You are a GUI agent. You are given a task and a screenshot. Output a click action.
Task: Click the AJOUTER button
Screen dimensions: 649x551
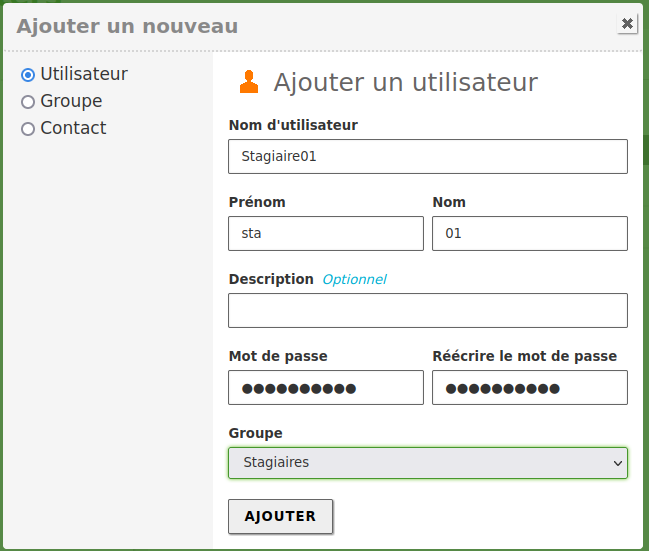tap(281, 516)
